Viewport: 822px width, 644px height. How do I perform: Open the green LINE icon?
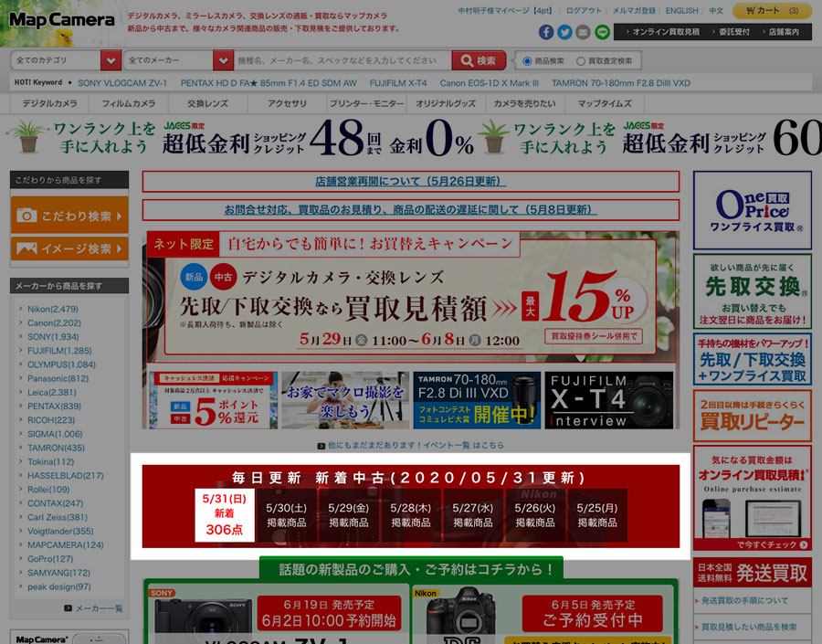(602, 32)
